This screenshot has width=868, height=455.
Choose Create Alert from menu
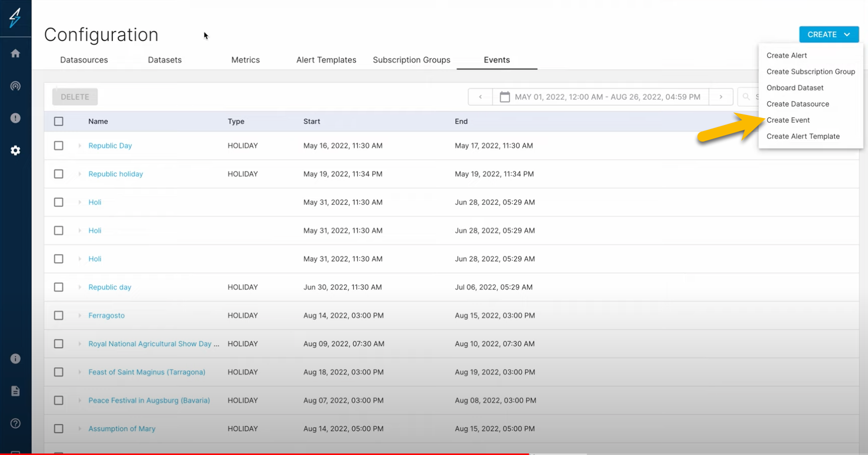click(x=786, y=55)
